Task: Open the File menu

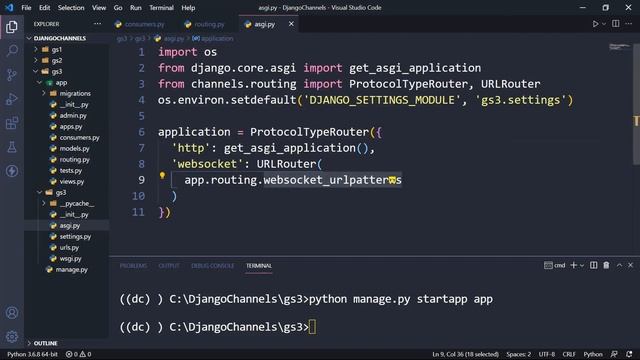Action: pos(26,8)
